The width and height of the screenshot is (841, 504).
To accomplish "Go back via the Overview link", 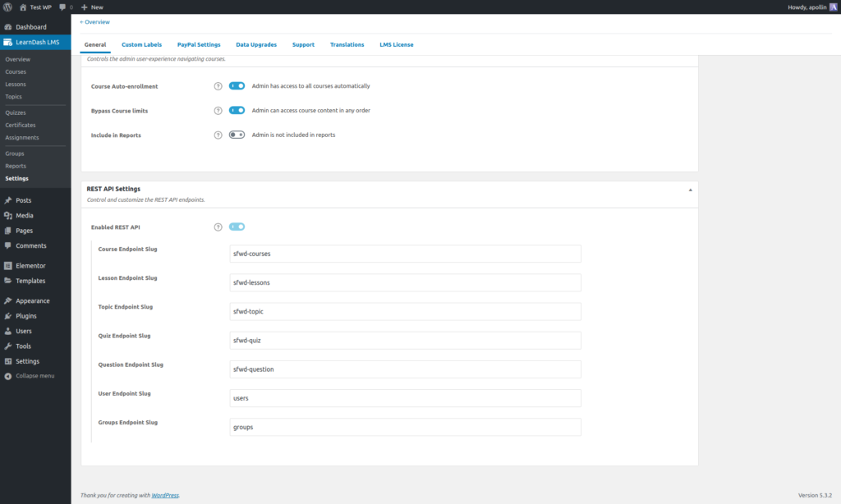I will (x=95, y=22).
